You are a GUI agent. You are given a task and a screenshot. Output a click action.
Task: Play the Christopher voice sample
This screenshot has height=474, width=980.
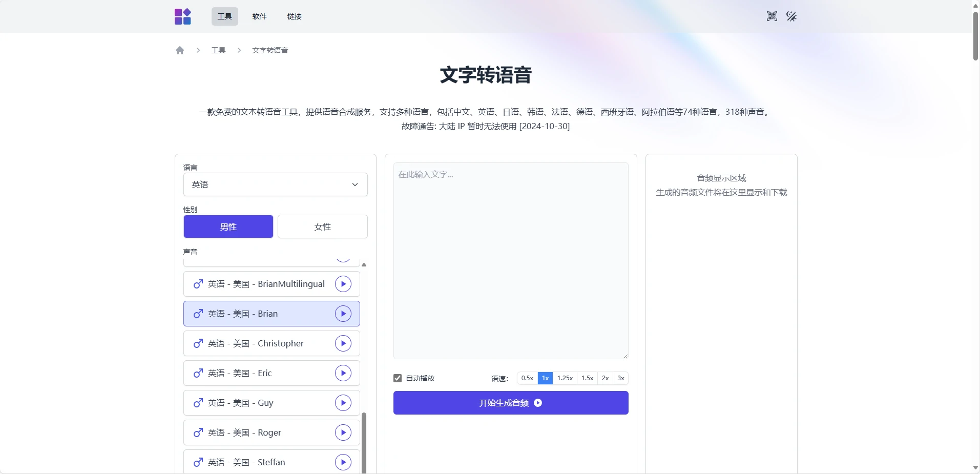343,343
